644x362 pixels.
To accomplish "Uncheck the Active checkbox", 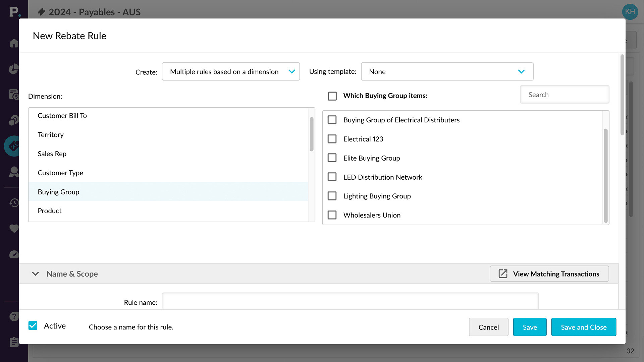I will click(x=33, y=325).
